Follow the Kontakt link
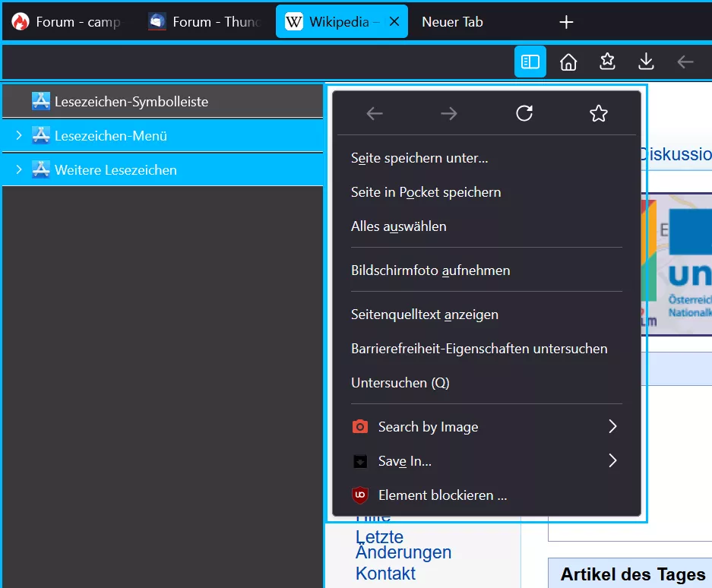712x588 pixels. point(385,574)
